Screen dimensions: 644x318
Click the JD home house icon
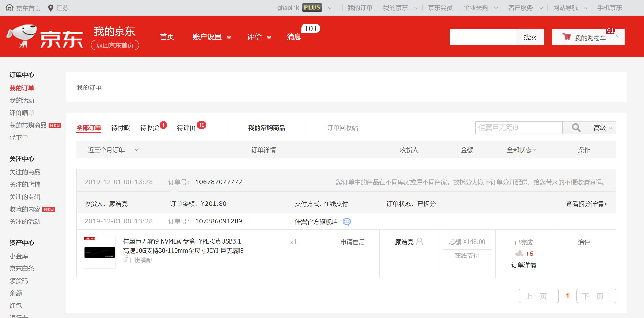coord(10,8)
